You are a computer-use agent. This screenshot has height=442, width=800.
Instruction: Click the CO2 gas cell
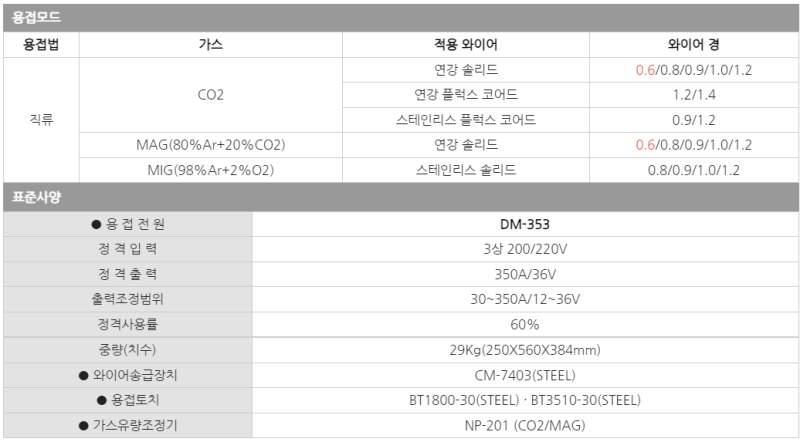211,95
